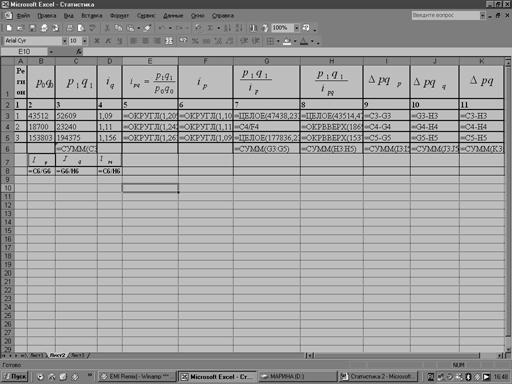Open the Данные menu
Image resolution: width=512 pixels, height=384 pixels.
pyautogui.click(x=173, y=16)
